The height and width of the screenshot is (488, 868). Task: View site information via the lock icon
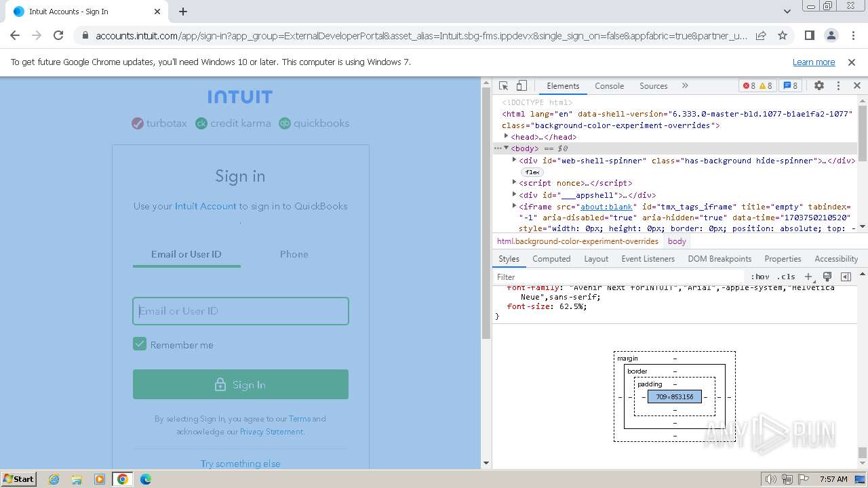[85, 36]
